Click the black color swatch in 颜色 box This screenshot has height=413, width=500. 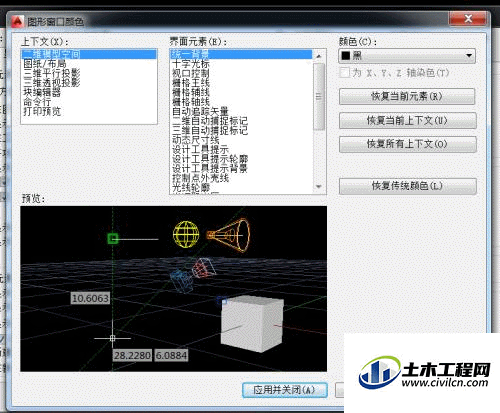(x=346, y=56)
